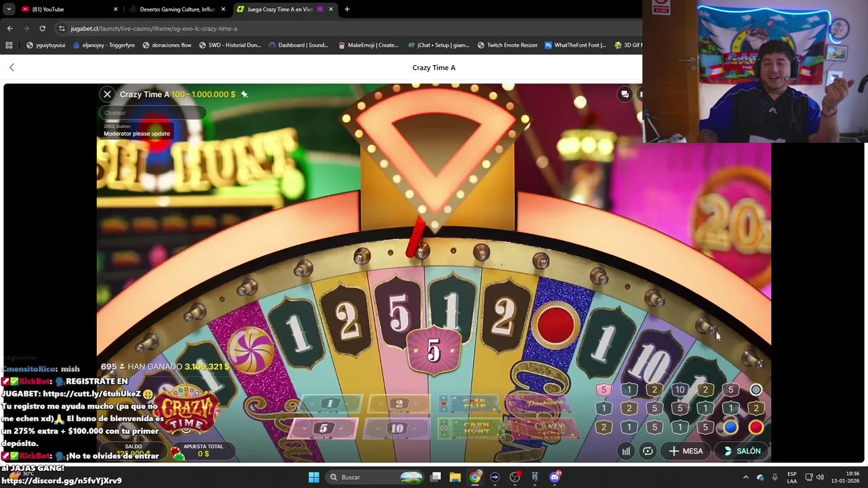Viewport: 868px width, 488px height.
Task: Click the taskbar Buscar search box
Action: [375, 477]
